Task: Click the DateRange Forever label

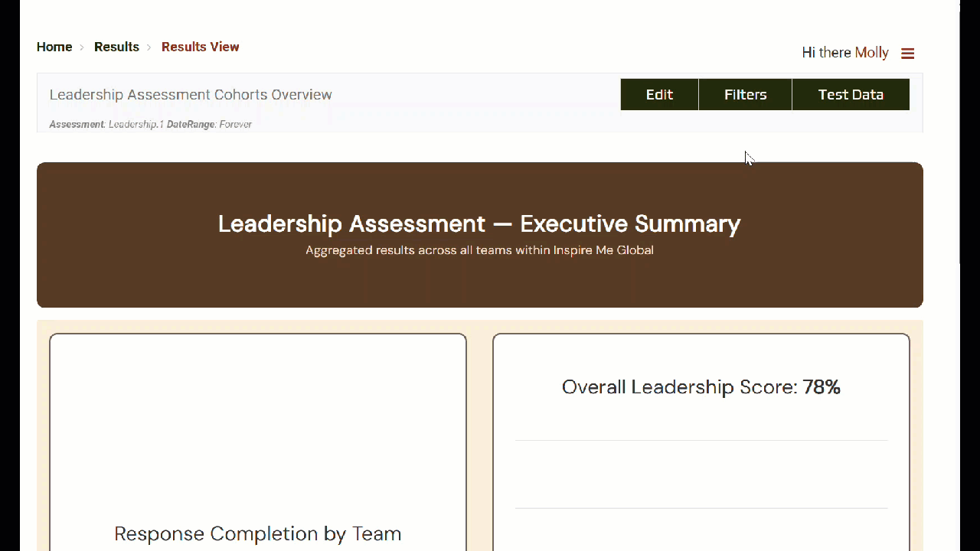Action: coord(209,124)
